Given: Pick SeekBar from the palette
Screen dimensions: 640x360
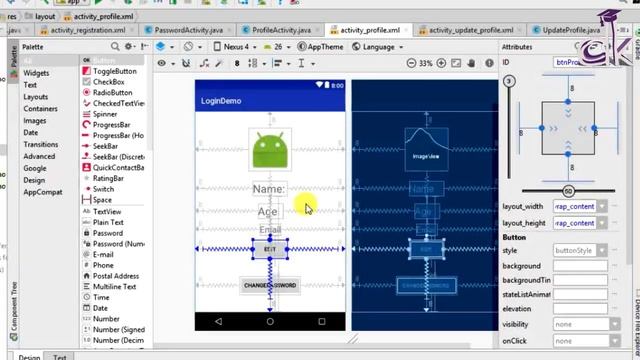Looking at the screenshot, I should point(101,146).
